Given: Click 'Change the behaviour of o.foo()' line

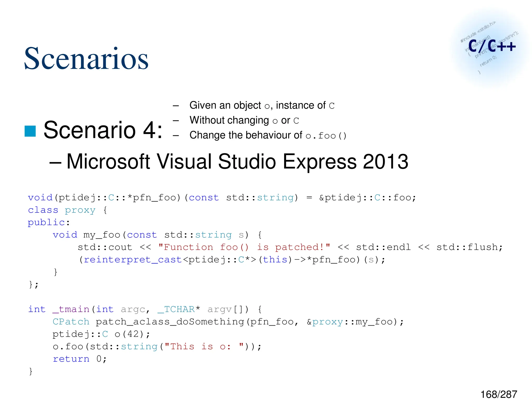Looking at the screenshot, I should tap(268, 135).
